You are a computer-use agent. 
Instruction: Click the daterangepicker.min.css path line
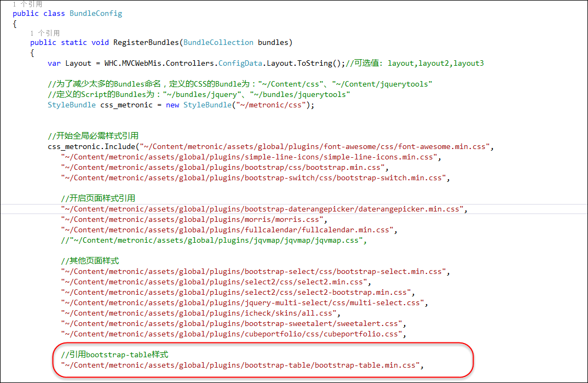264,209
